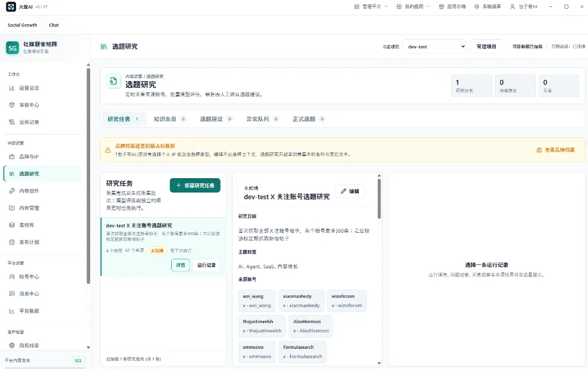Click the thejustinwelsh source account card
The height and width of the screenshot is (369, 588).
pyautogui.click(x=262, y=326)
